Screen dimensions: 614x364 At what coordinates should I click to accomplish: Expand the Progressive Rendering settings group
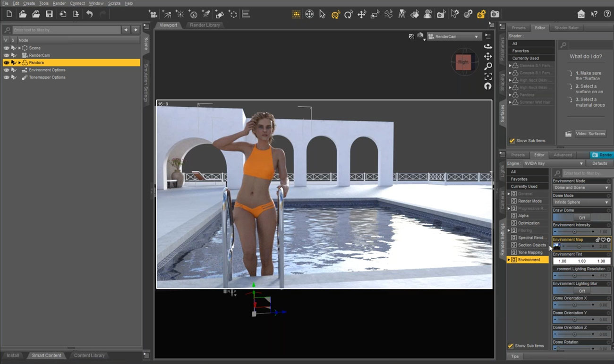click(509, 208)
